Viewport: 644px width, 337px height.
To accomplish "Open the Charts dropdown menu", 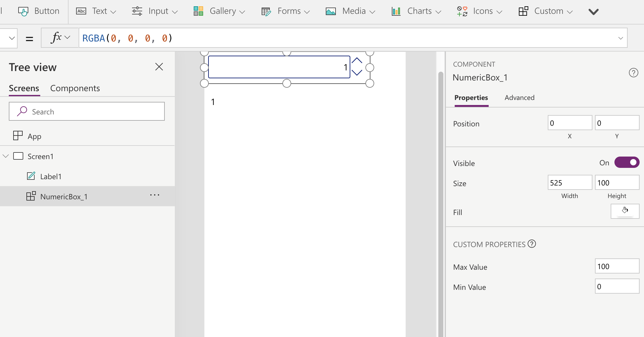I will [x=416, y=11].
